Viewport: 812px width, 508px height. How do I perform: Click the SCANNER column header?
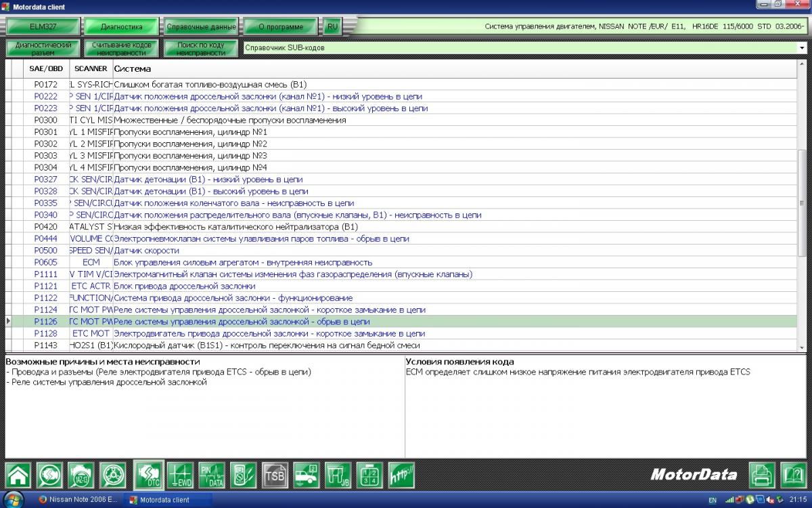pos(91,68)
